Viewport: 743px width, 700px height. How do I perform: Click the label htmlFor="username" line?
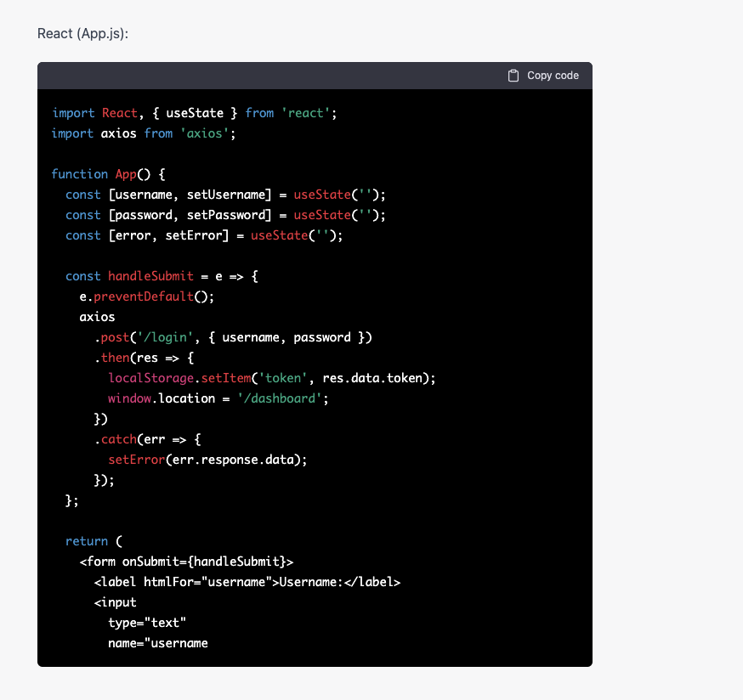(247, 582)
